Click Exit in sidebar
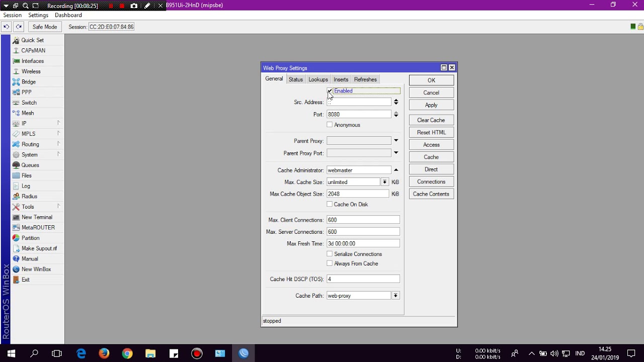This screenshot has width=644, height=362. [x=25, y=280]
